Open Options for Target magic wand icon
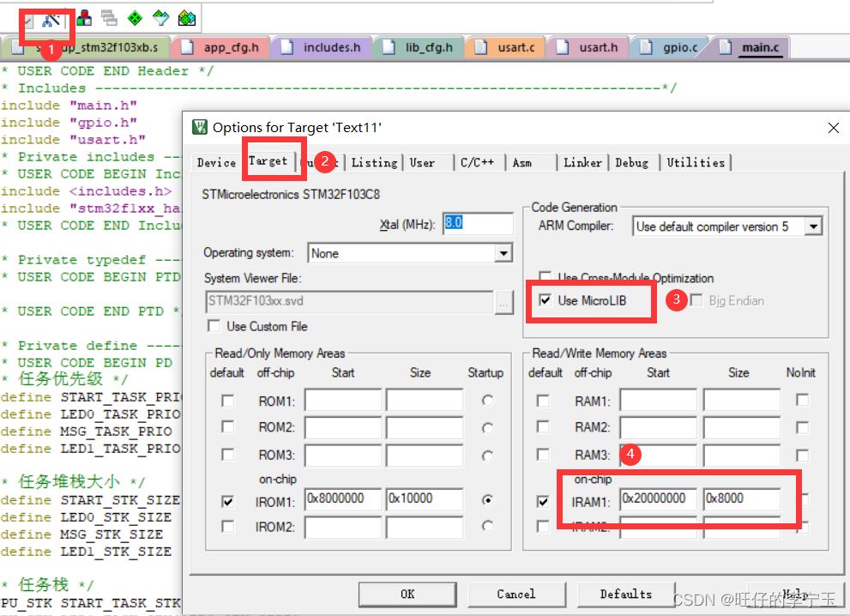 (x=51, y=20)
